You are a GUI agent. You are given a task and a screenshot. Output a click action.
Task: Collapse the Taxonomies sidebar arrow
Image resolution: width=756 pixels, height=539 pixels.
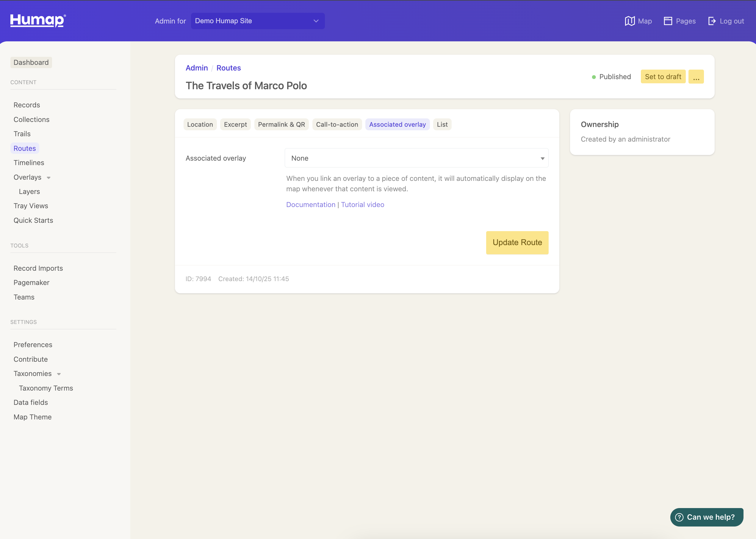click(59, 374)
